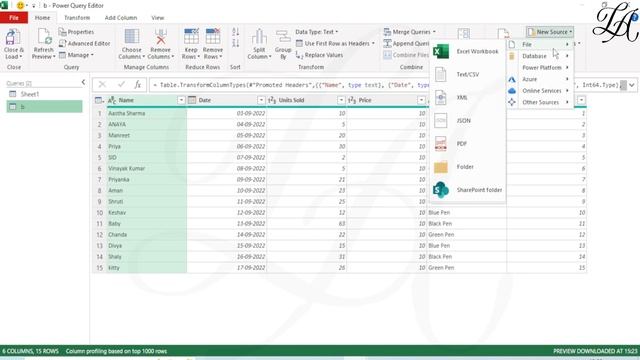Click Use First Row as Headers
Viewport: 640px width, 360px height.
pyautogui.click(x=335, y=43)
